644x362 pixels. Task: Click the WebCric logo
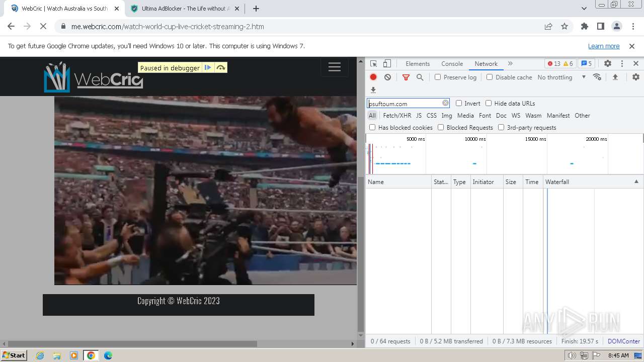click(94, 77)
